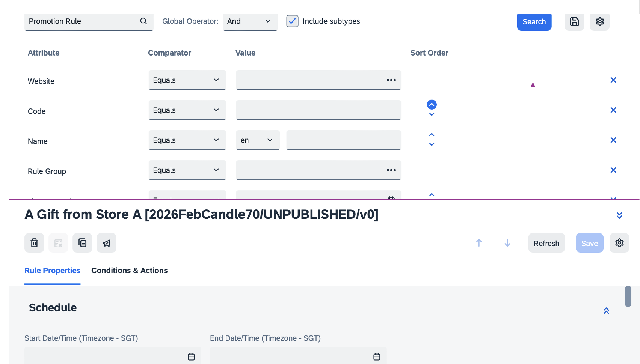Open calendar picker for End Date/Time
Screen dimensions: 640x364
pyautogui.click(x=377, y=356)
